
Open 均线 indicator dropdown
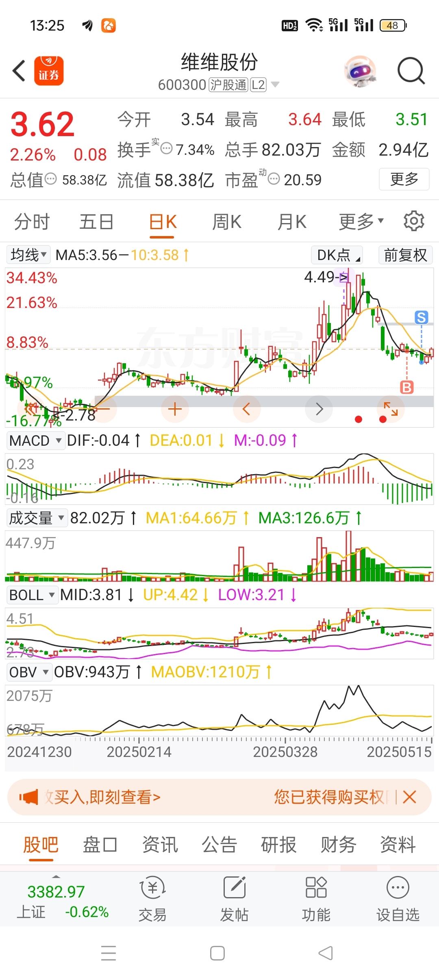(28, 255)
